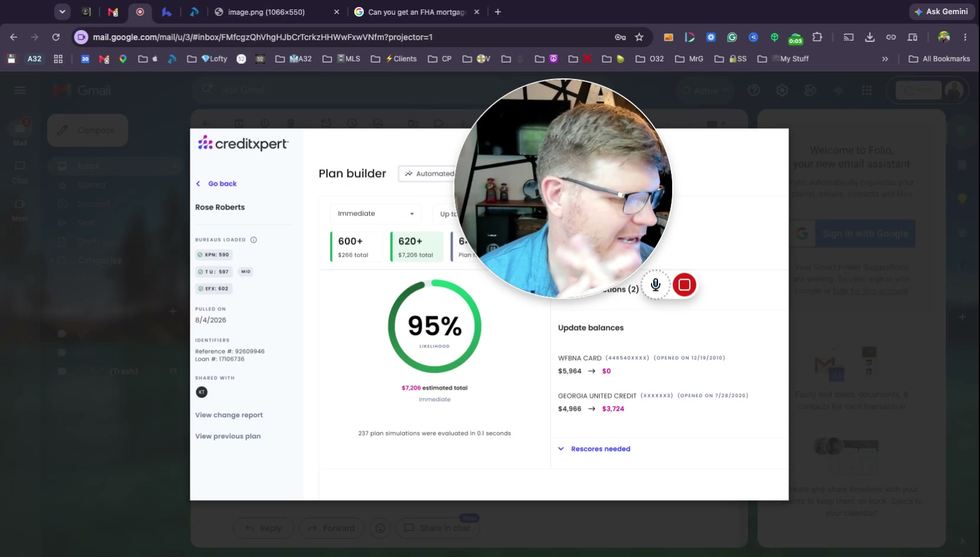980x557 pixels.
Task: Open Ask Gemini in Chrome
Action: pyautogui.click(x=941, y=12)
